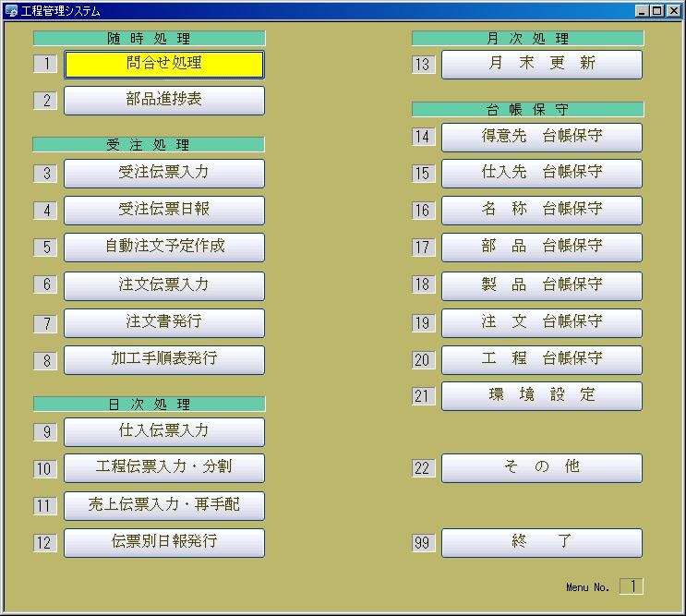Click the application icon in title bar
Image resolution: width=686 pixels, height=616 pixels.
(11, 11)
